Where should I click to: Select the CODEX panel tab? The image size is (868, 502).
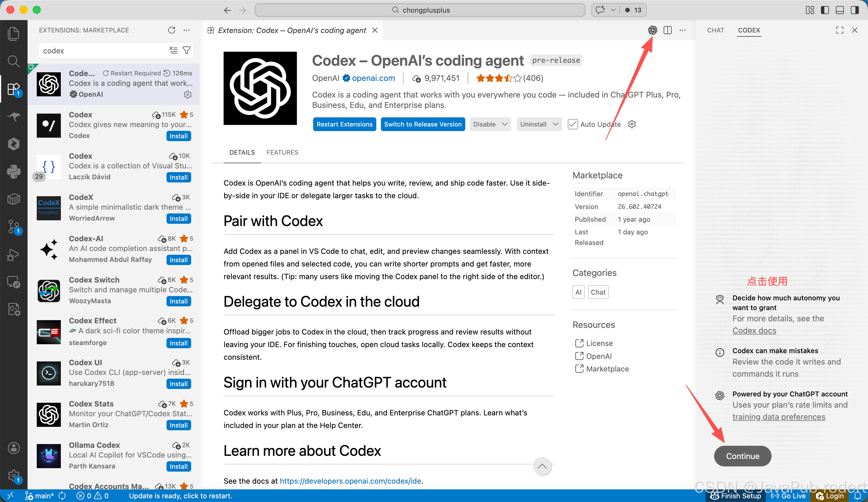point(749,30)
